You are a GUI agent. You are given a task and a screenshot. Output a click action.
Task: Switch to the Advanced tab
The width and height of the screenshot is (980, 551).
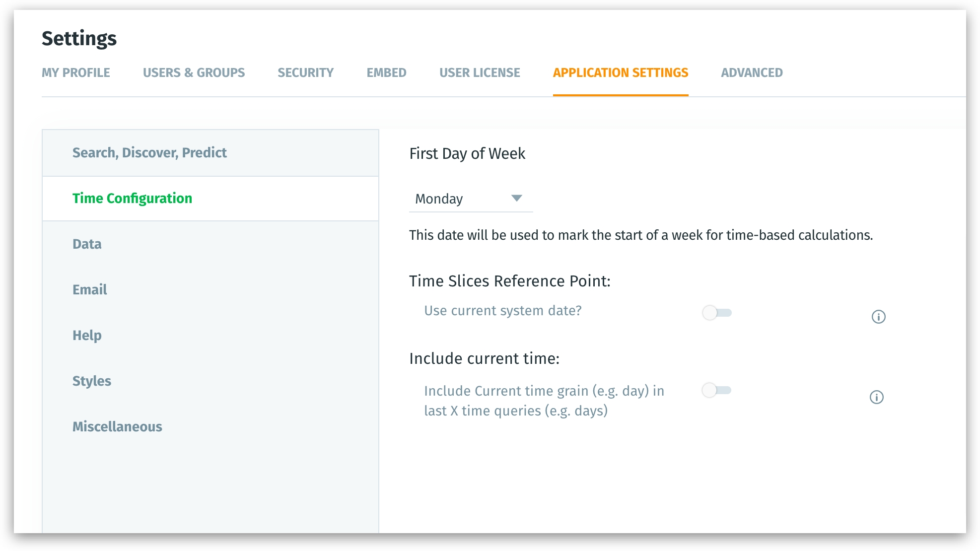pyautogui.click(x=752, y=72)
